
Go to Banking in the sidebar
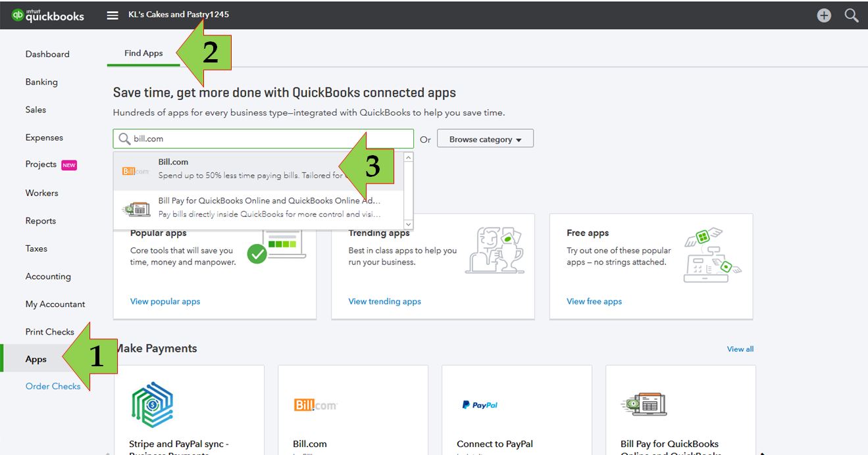coord(41,82)
